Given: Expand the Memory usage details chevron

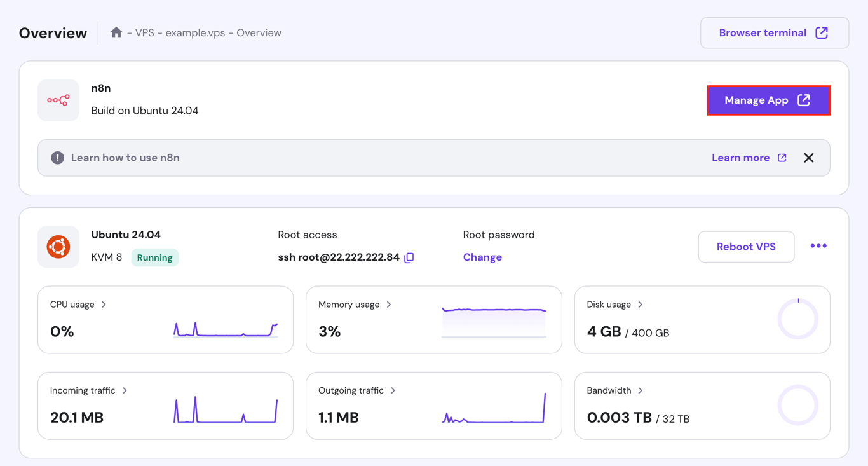Looking at the screenshot, I should pyautogui.click(x=389, y=304).
